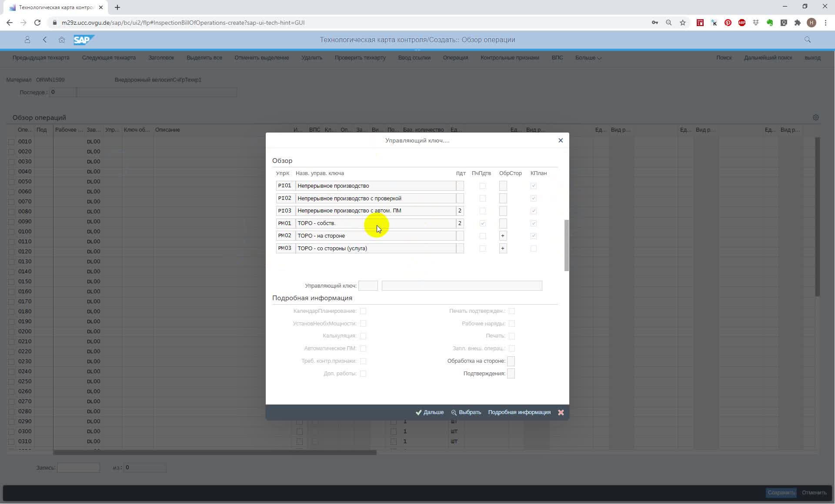The image size is (835, 504).
Task: Select PM01 ТОРО - собств. row
Action: click(376, 223)
